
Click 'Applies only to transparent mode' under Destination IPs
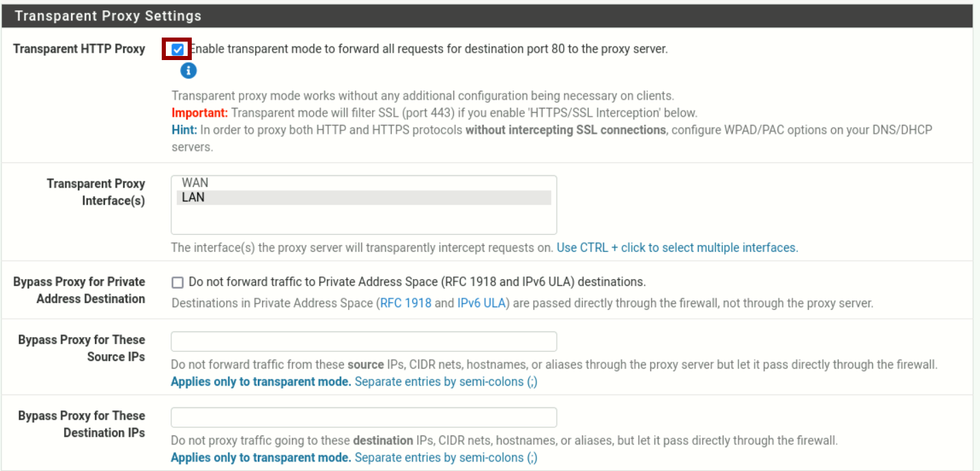tap(261, 457)
